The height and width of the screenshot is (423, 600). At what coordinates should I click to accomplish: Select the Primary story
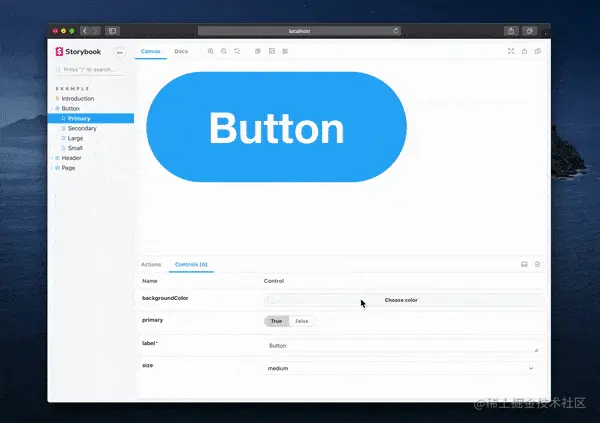click(91, 118)
